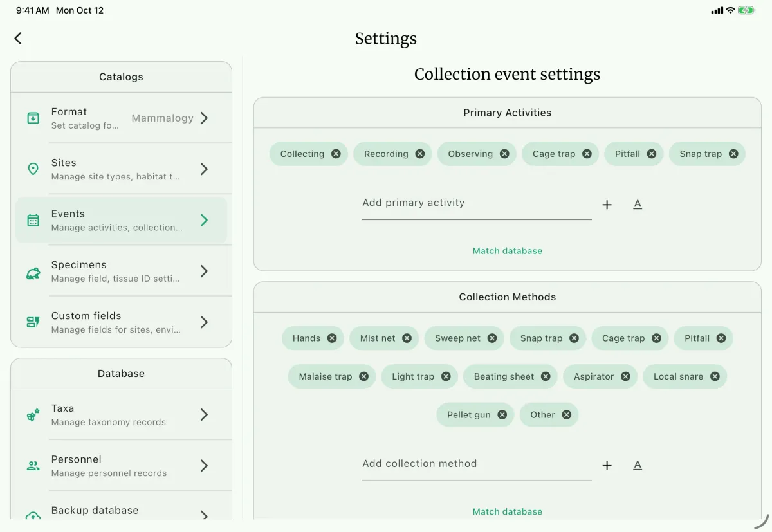
Task: Delete Pitfall from Primary Activities
Action: (x=652, y=154)
